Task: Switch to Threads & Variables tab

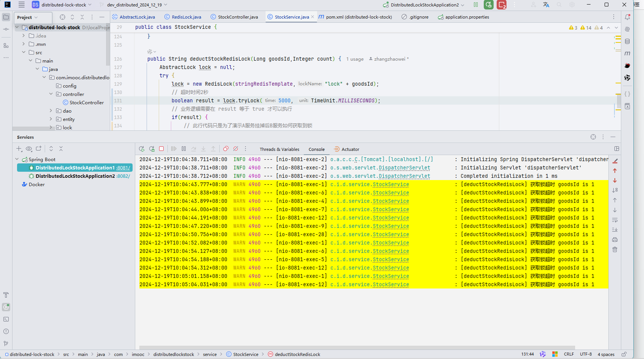Action: [280, 149]
